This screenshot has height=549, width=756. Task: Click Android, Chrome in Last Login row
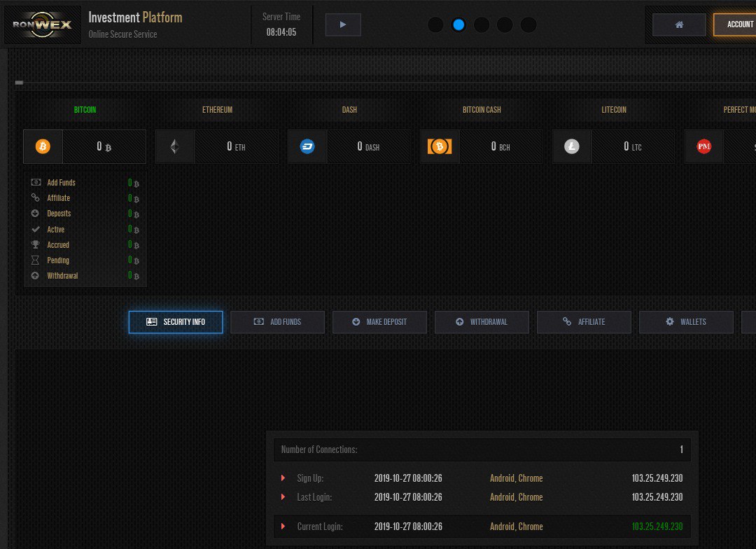point(517,497)
